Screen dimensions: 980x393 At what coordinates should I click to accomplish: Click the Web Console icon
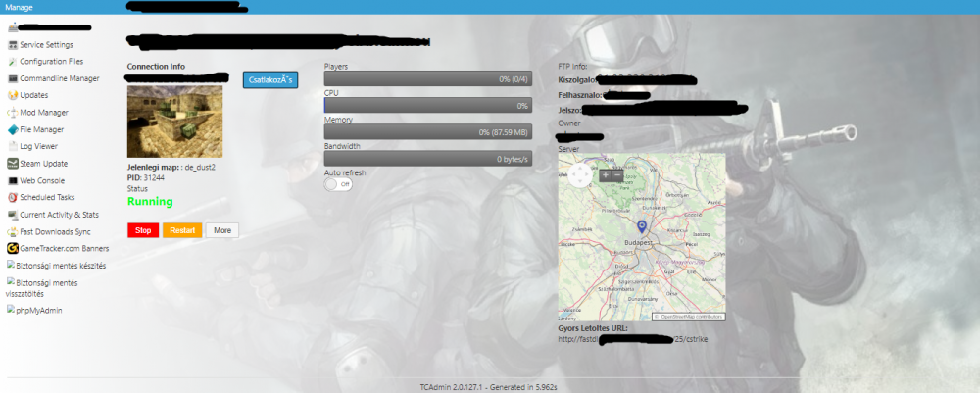(x=13, y=180)
